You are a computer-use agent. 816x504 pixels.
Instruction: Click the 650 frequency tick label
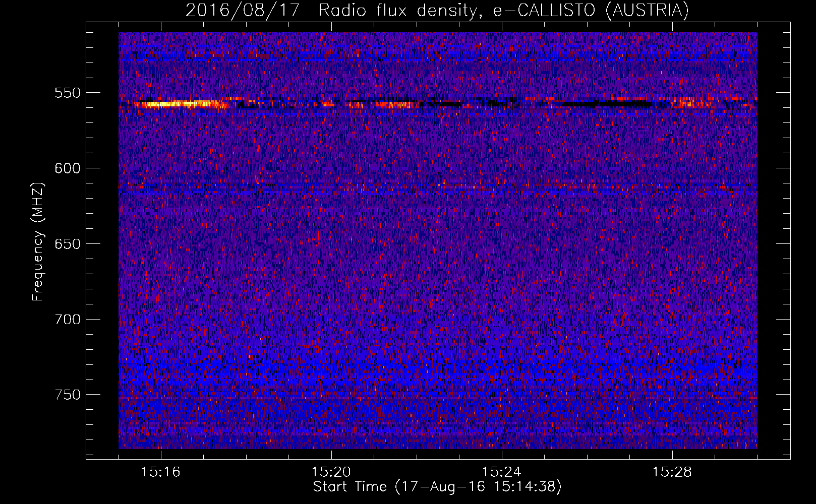68,244
